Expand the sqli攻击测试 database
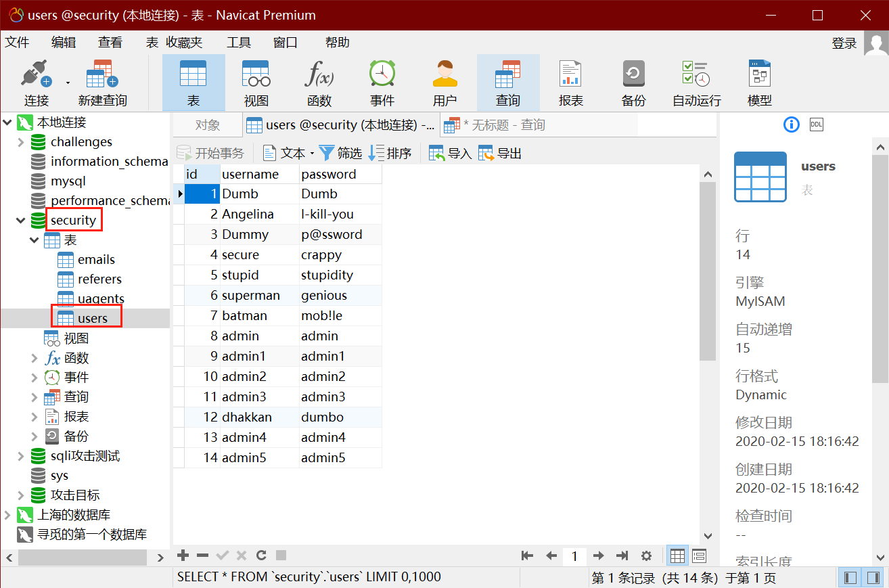889x588 pixels. [x=21, y=456]
